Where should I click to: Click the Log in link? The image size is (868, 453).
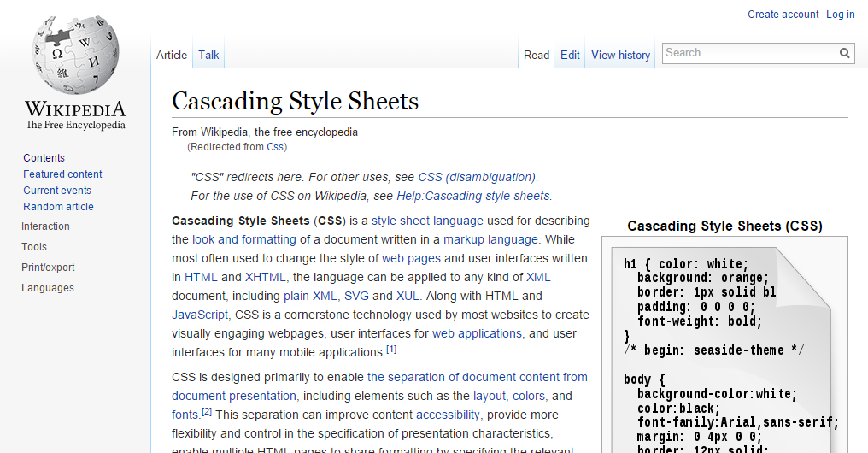841,15
